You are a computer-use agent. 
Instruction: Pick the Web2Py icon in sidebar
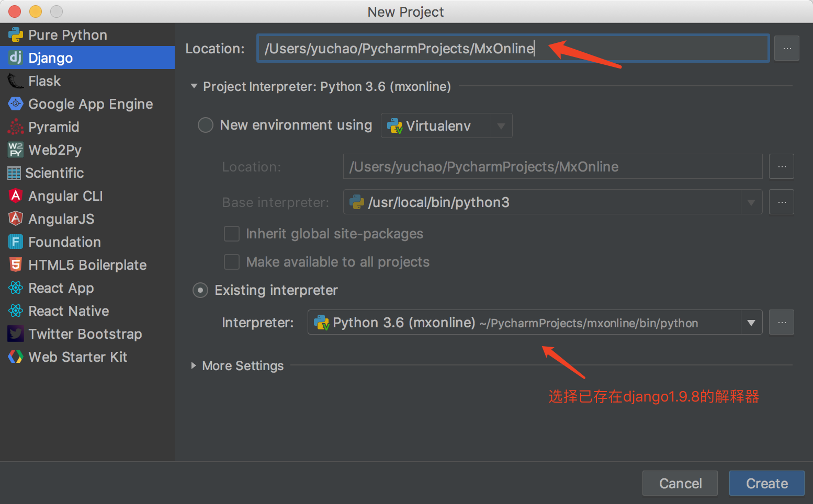click(x=16, y=150)
